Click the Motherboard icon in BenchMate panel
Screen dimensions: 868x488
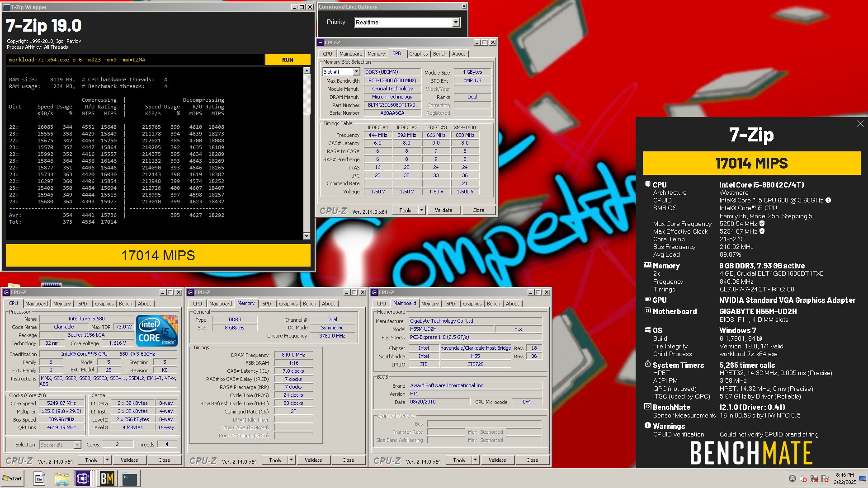[647, 311]
